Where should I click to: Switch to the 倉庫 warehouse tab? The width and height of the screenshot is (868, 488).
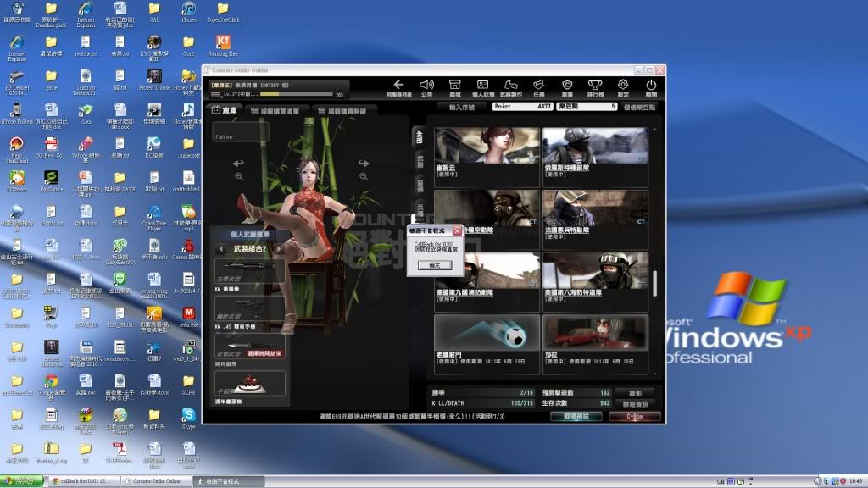[x=225, y=110]
